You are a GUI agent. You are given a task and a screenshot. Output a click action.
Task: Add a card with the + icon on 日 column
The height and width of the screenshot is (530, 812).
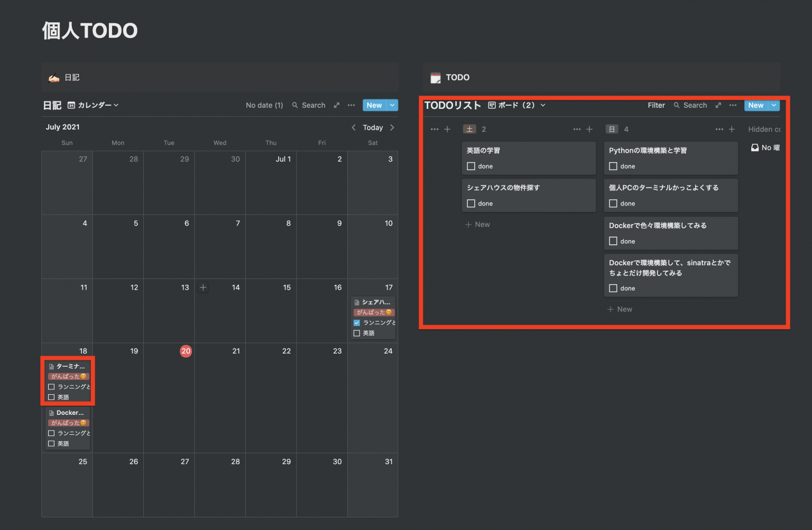click(732, 129)
